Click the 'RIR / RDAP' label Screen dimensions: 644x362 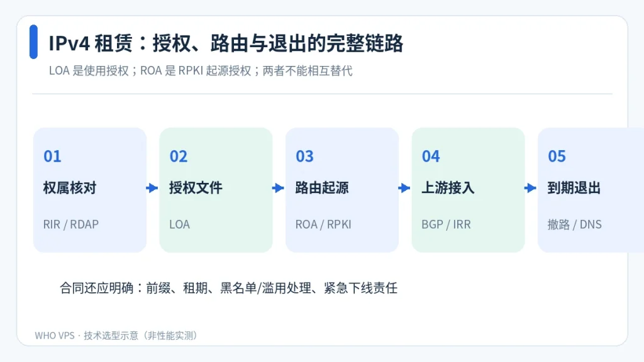tap(70, 224)
